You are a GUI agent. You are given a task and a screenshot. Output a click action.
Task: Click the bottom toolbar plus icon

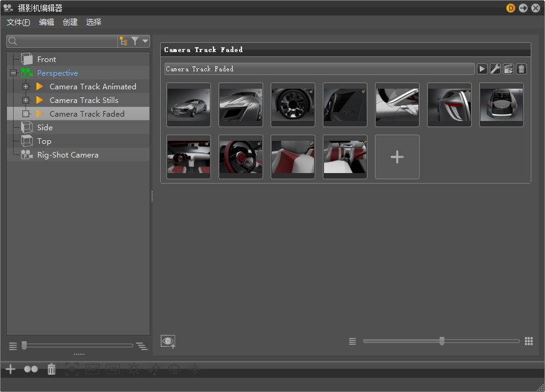point(11,369)
